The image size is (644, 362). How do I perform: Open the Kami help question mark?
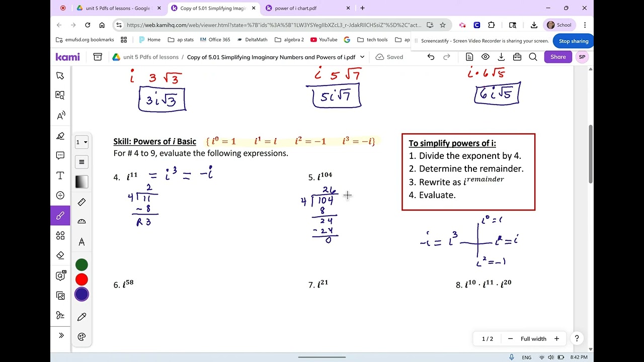[x=577, y=339]
